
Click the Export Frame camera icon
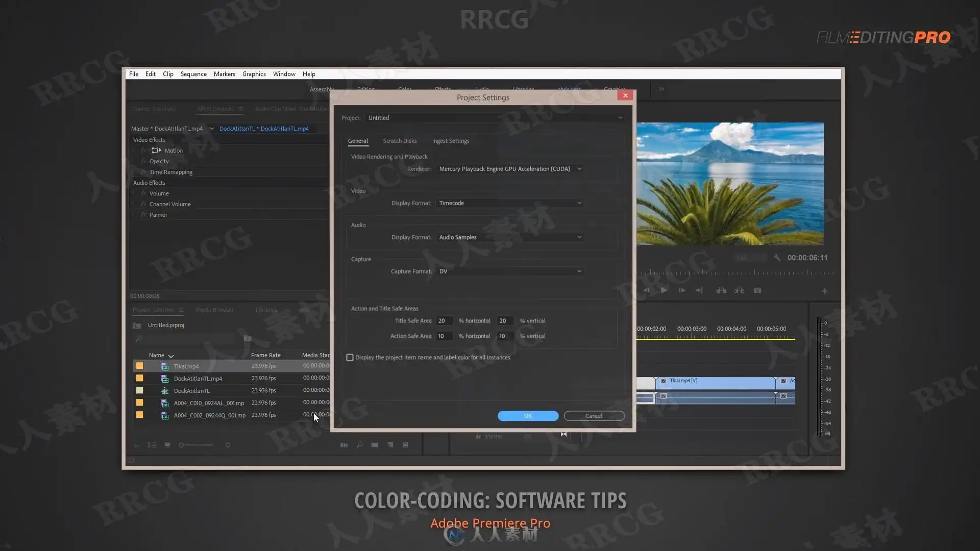pos(757,290)
